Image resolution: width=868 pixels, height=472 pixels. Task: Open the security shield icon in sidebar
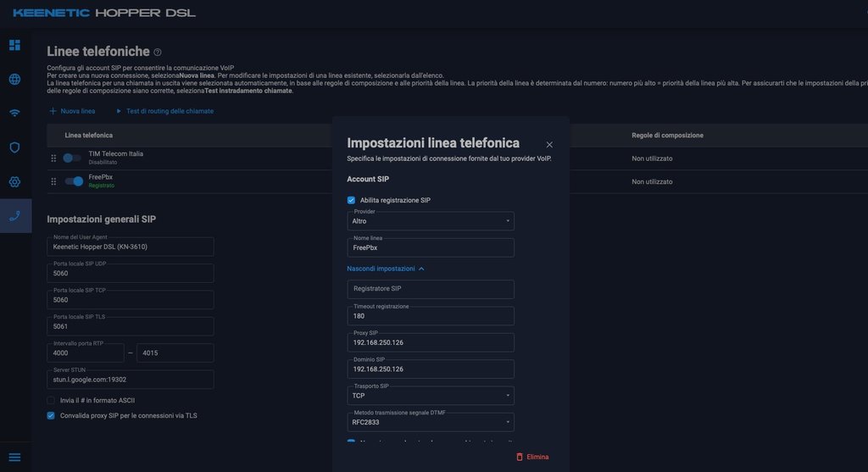(x=14, y=147)
